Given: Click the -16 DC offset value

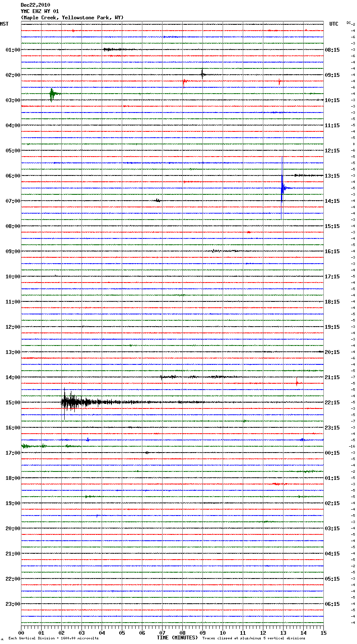Looking at the screenshot, I should pos(352,447).
